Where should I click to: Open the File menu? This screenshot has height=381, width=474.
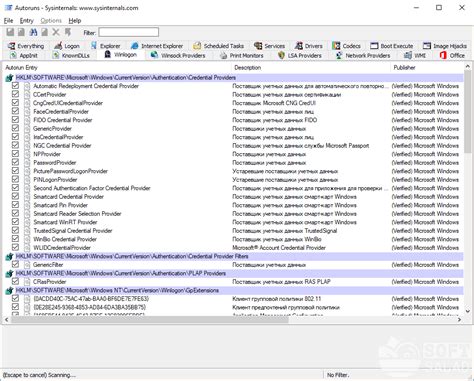8,21
